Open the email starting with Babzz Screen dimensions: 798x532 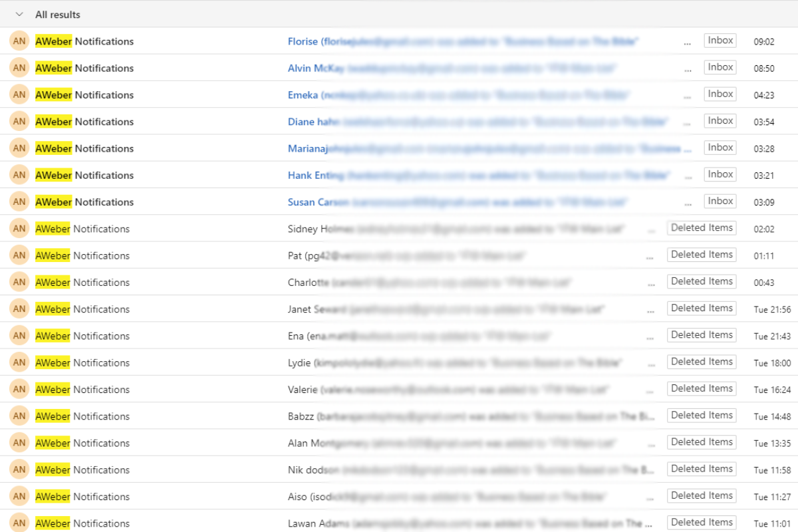pyautogui.click(x=399, y=416)
